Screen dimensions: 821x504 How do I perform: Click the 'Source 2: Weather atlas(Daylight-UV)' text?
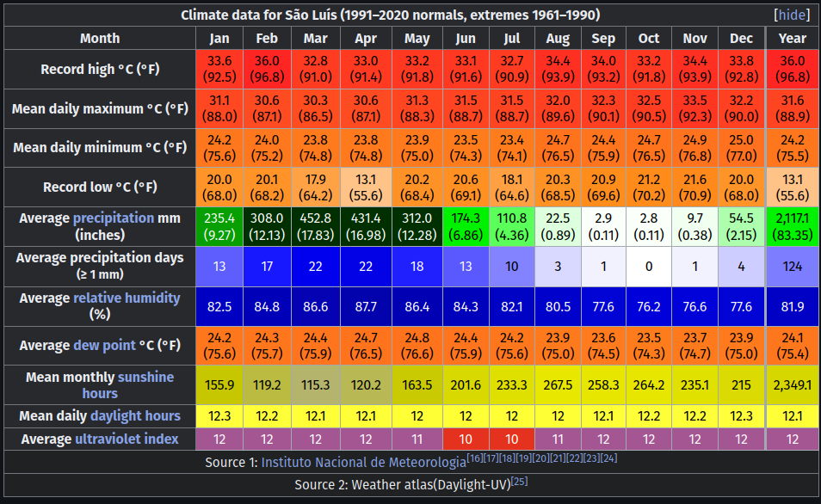pyautogui.click(x=402, y=484)
